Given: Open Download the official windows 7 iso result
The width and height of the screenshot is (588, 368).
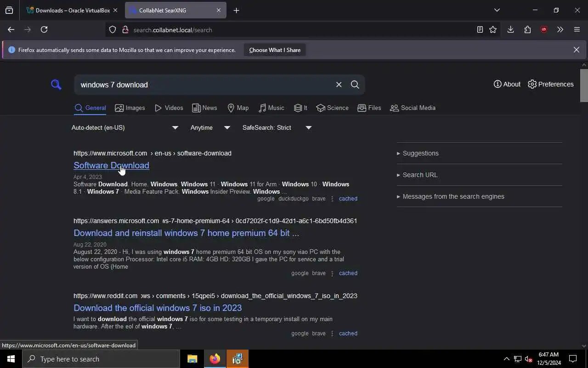Looking at the screenshot, I should point(158,308).
